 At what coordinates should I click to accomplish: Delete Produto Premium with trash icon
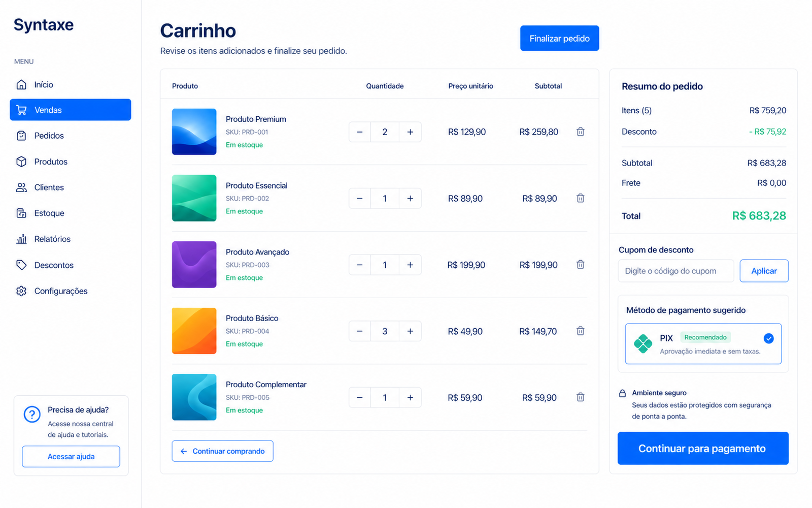point(581,132)
